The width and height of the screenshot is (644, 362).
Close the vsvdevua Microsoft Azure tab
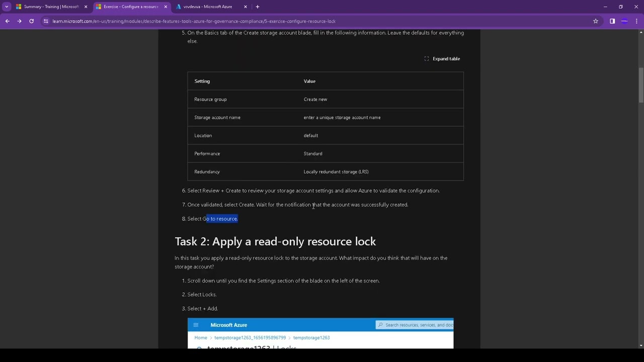click(246, 7)
